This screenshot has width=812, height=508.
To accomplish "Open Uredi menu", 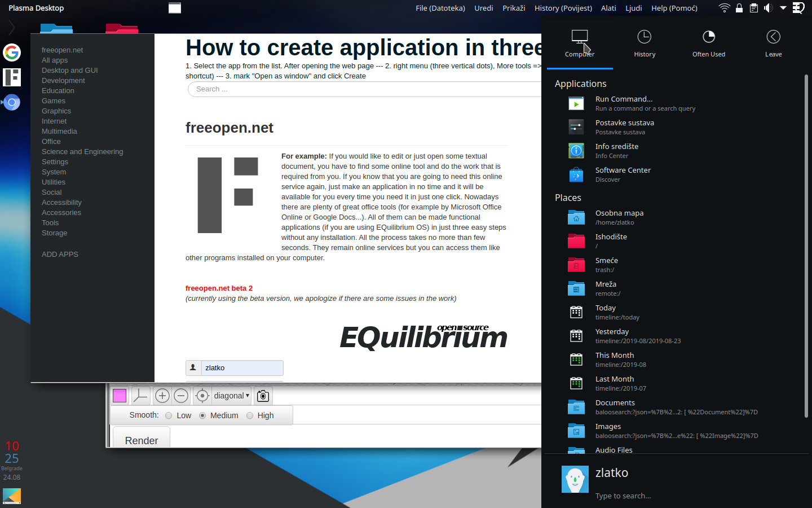I will tap(484, 8).
